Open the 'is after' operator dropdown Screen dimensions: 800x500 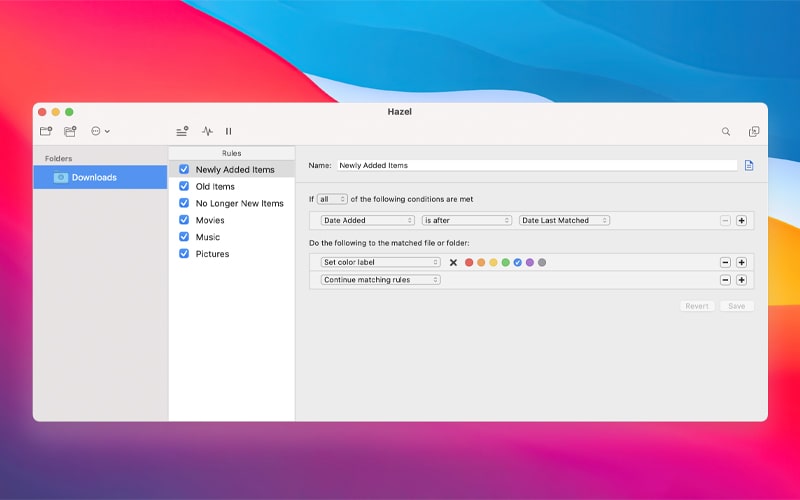click(466, 220)
